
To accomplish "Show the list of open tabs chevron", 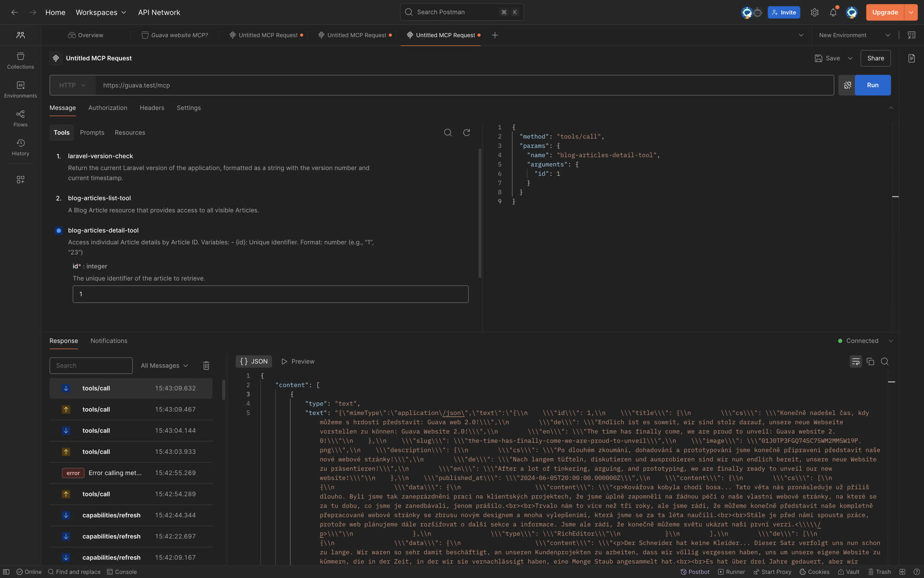I will 801,35.
